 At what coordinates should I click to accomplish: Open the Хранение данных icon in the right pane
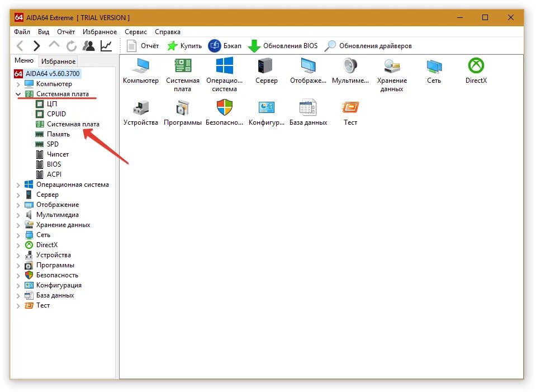pos(392,75)
